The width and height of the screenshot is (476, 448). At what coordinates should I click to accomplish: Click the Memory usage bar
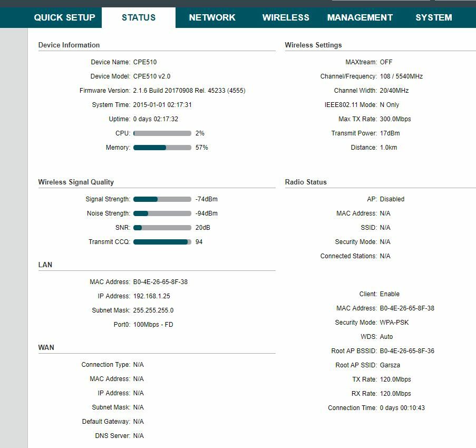(x=162, y=148)
